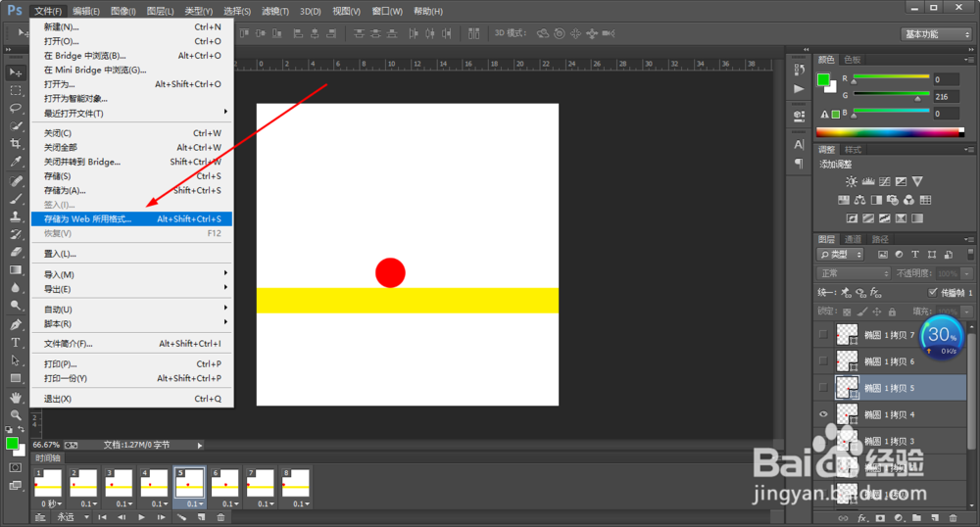Add a Levels adjustment
The image size is (980, 527).
[x=868, y=181]
